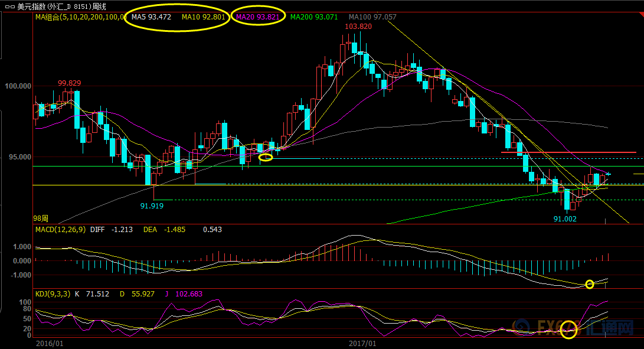Image resolution: width=644 pixels, height=349 pixels.
Task: Select the 美元指数 周线 chart title
Action: pyautogui.click(x=61, y=6)
